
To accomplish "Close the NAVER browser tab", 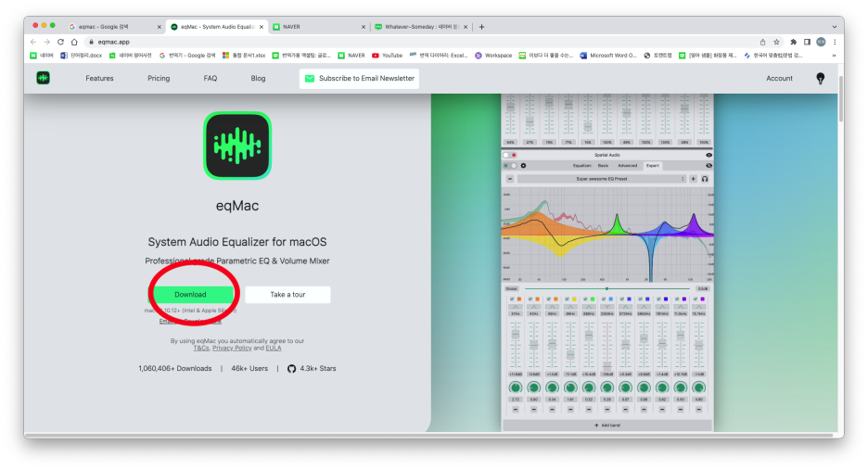I will pyautogui.click(x=364, y=27).
